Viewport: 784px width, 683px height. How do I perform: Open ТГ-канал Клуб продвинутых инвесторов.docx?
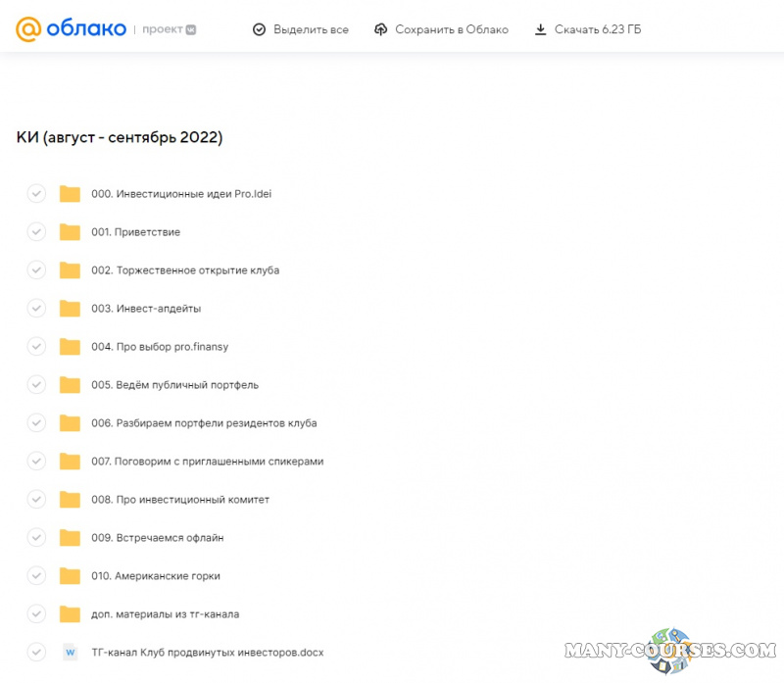207,652
